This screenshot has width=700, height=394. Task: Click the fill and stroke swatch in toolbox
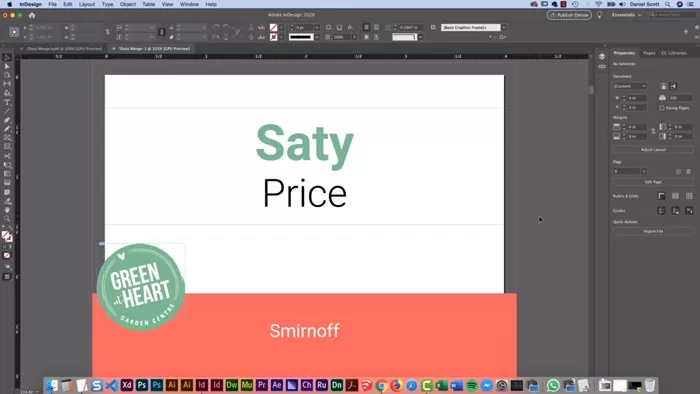[7, 236]
